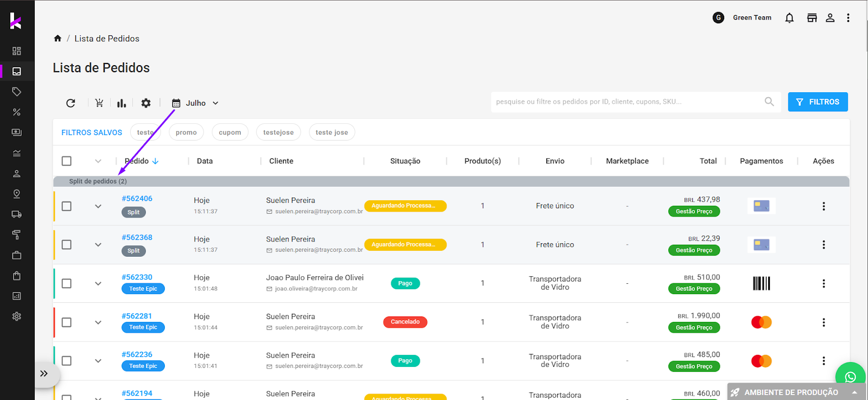Open order link #562236
Viewport: 868px width, 400px height.
tap(137, 354)
